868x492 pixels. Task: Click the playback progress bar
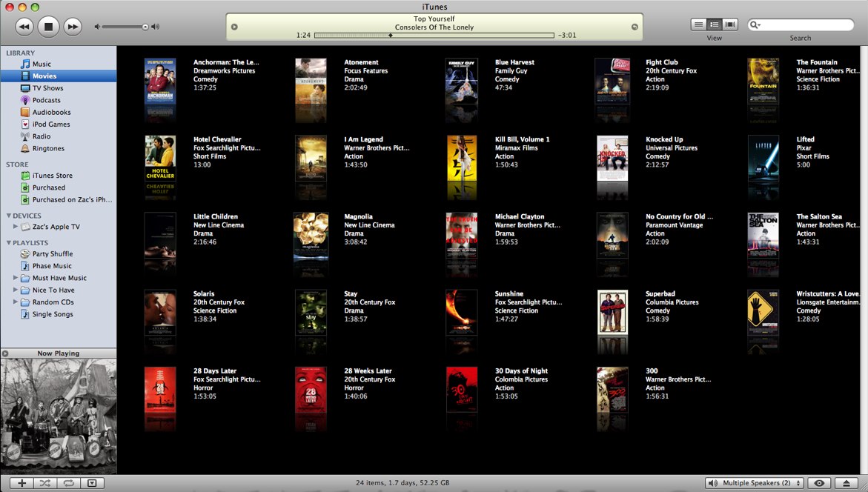point(434,36)
